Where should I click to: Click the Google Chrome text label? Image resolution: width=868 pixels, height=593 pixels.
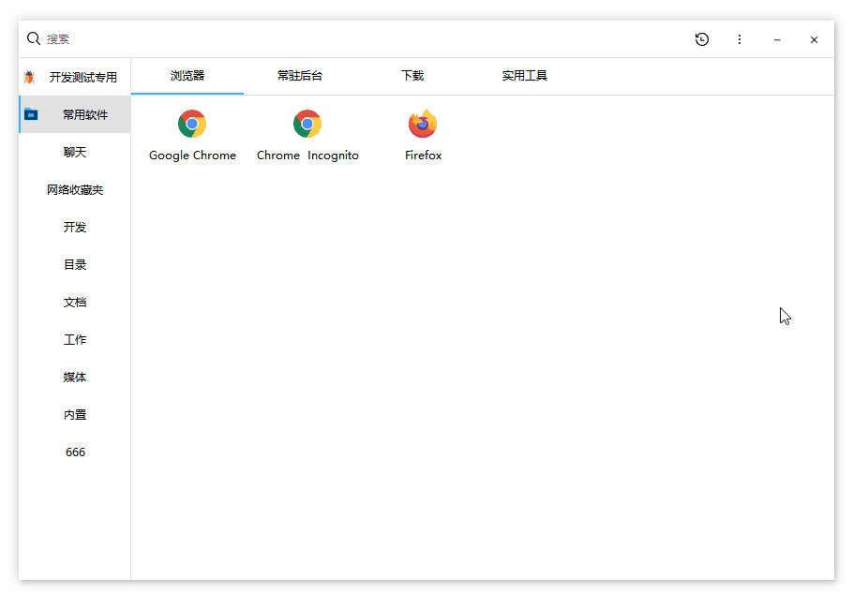point(192,156)
